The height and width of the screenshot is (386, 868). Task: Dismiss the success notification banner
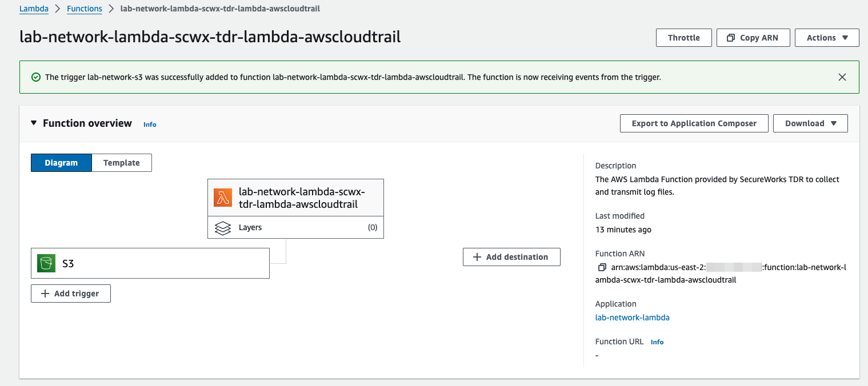pyautogui.click(x=842, y=77)
